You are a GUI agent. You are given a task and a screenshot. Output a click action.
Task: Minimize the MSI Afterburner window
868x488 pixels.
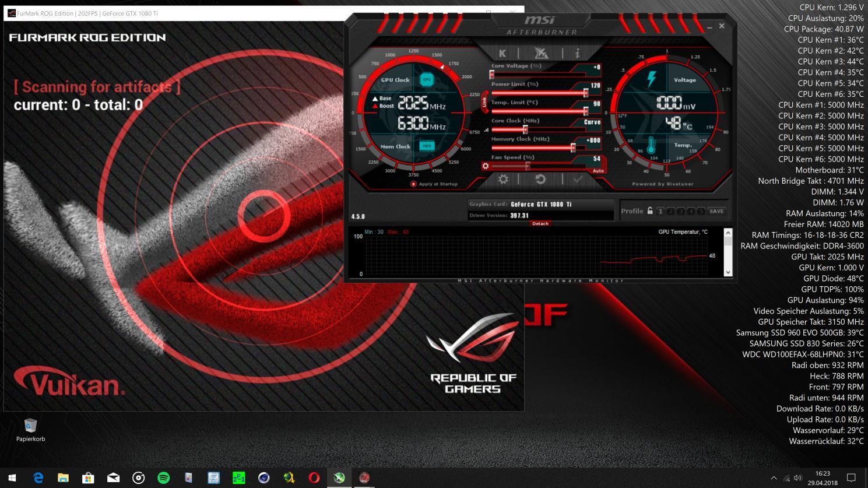pyautogui.click(x=709, y=27)
